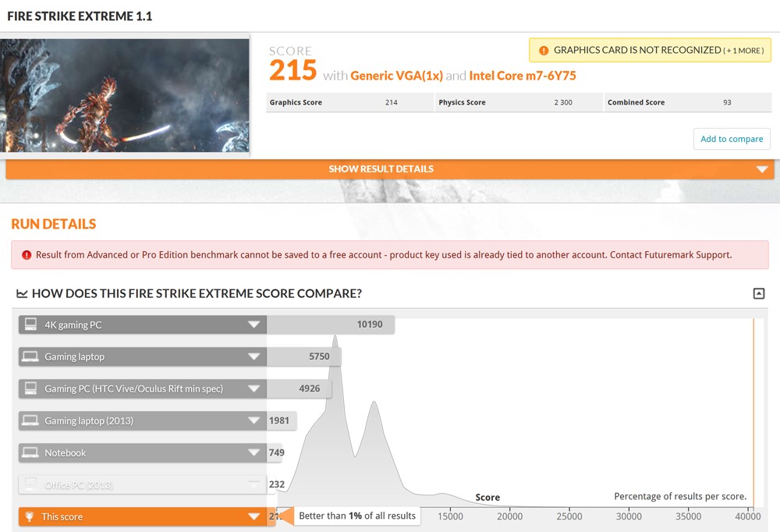Click the Physics Score label
The height and width of the screenshot is (532, 780).
(x=462, y=102)
